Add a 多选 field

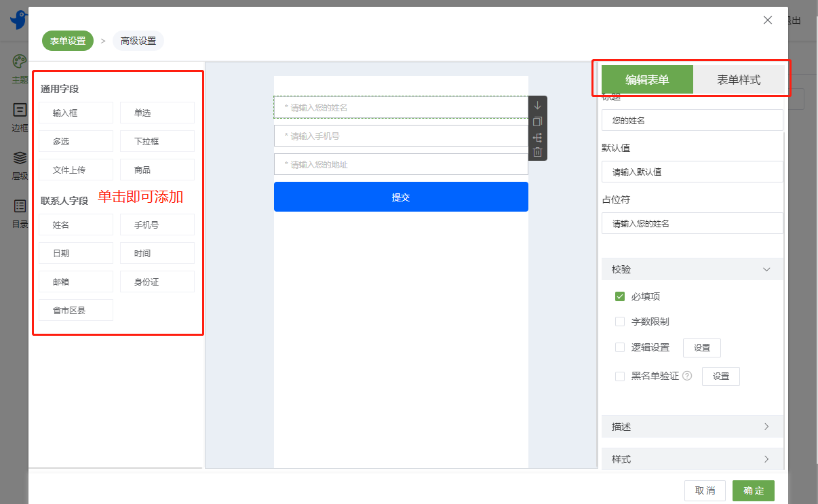tap(76, 141)
